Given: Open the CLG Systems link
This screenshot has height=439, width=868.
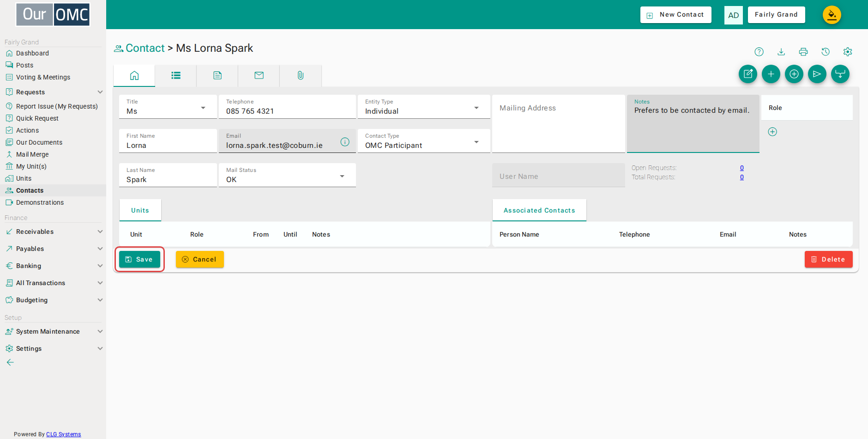Looking at the screenshot, I should pos(63,434).
